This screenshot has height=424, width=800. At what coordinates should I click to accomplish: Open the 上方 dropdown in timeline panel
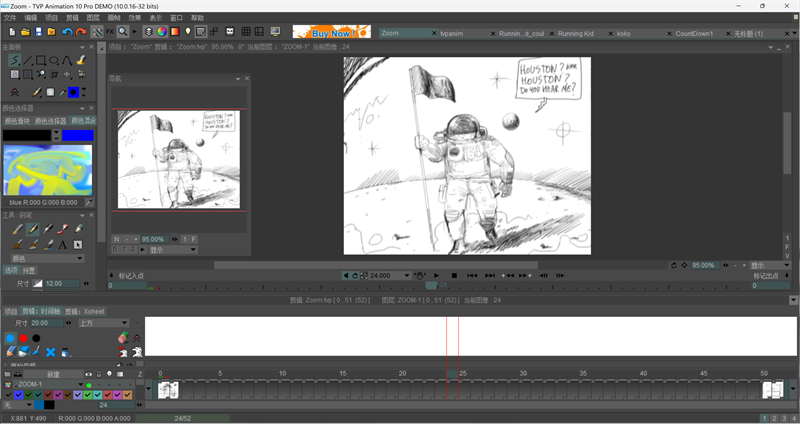(103, 323)
